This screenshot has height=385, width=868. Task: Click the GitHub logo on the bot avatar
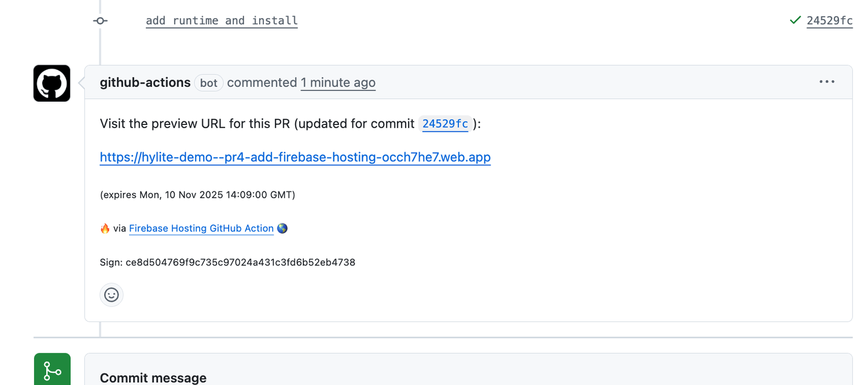point(52,83)
